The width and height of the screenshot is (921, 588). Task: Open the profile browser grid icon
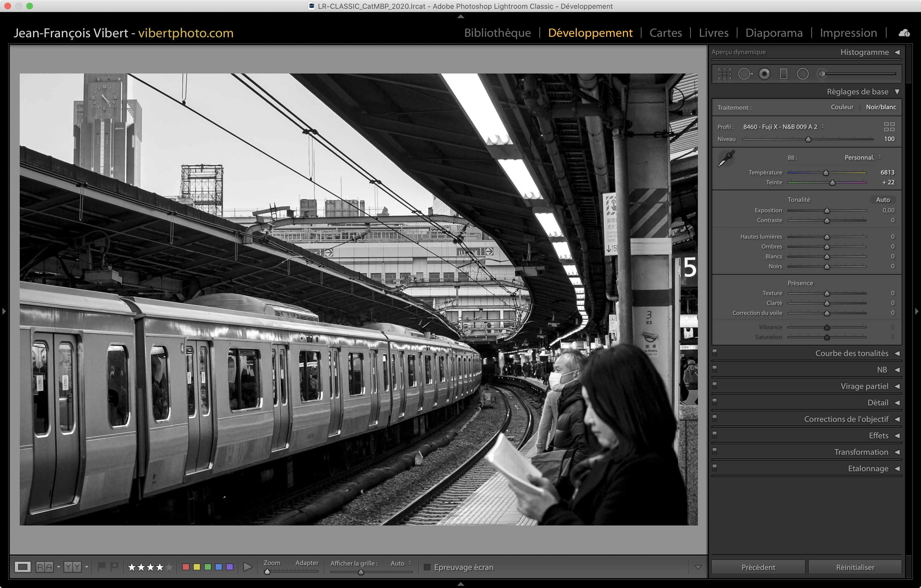tap(889, 127)
